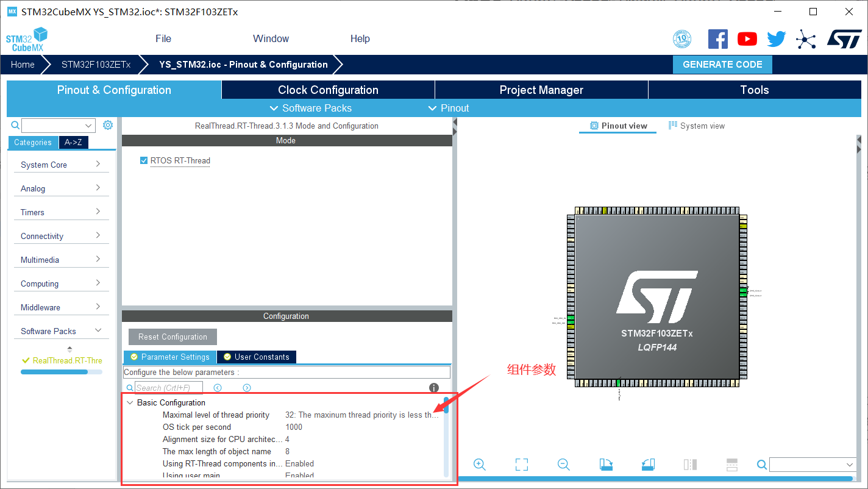This screenshot has width=868, height=489.
Task: Switch to the A->Z tab
Action: (73, 142)
